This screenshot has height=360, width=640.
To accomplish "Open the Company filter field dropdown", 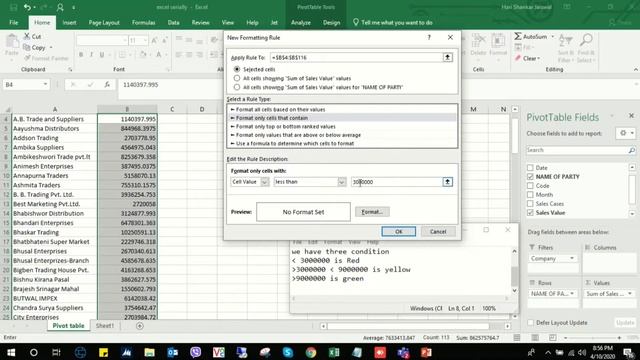I will (572, 258).
